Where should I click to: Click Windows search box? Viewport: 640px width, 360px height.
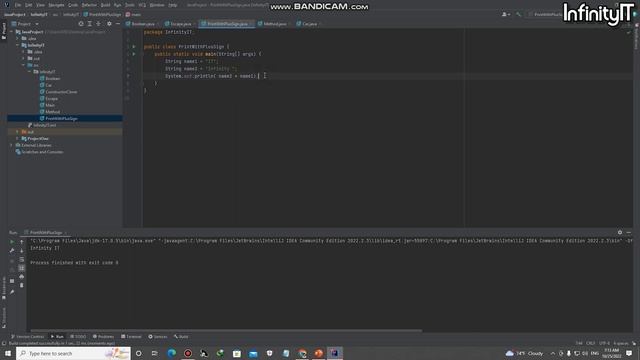[x=73, y=353]
